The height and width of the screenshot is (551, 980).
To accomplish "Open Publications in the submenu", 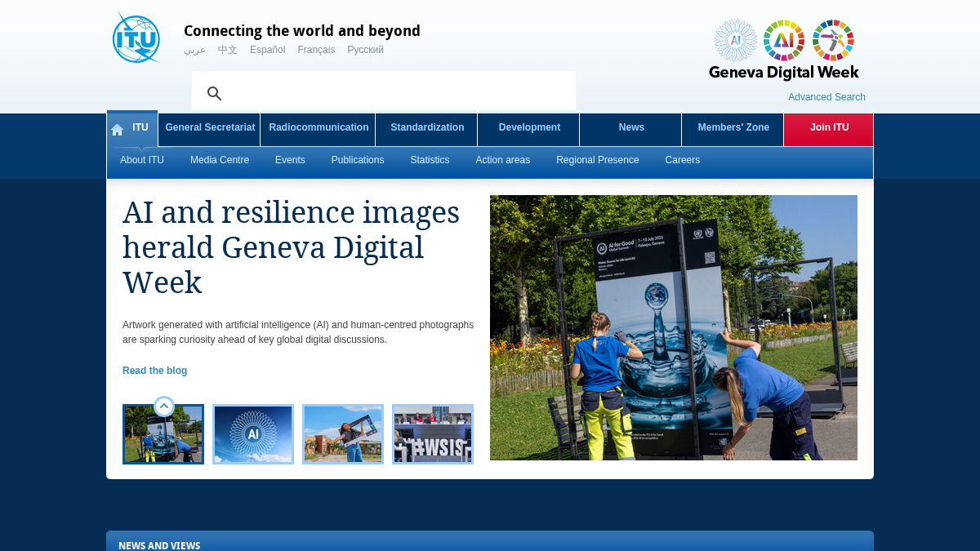I will [358, 160].
